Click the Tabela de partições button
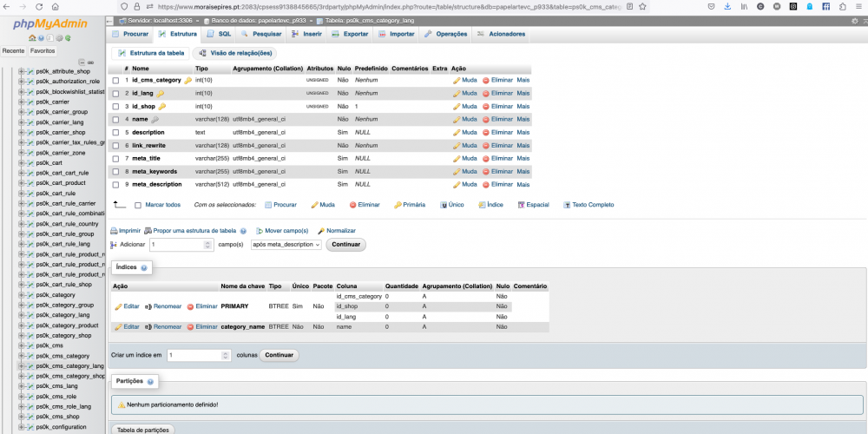This screenshot has height=434, width=868. [143, 430]
